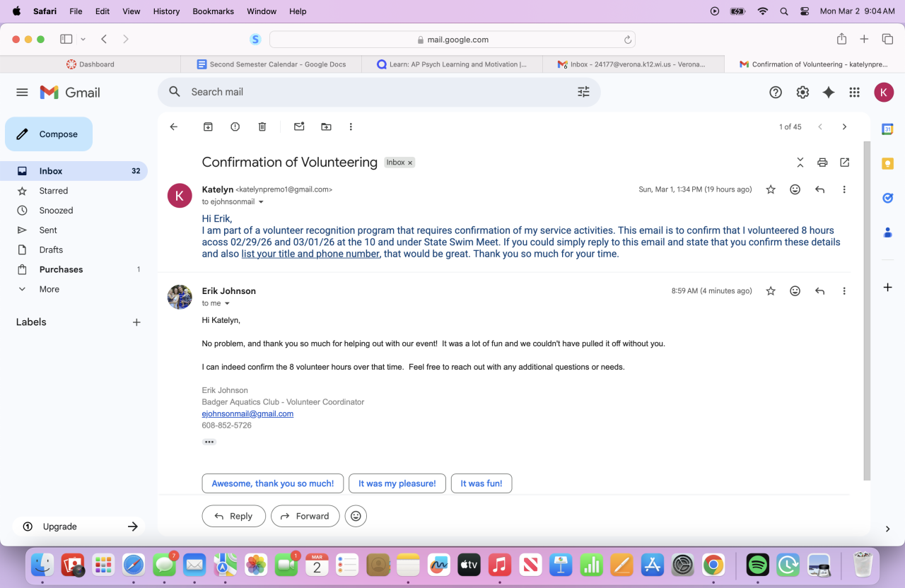The width and height of the screenshot is (905, 588).
Task: Open more options for Katelyn's message
Action: pos(844,189)
